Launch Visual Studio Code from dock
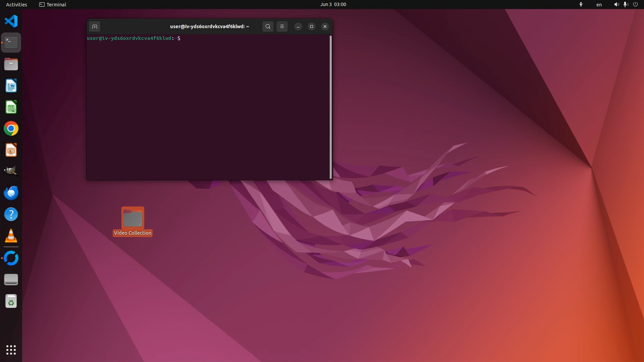Image resolution: width=644 pixels, height=362 pixels. [x=11, y=21]
